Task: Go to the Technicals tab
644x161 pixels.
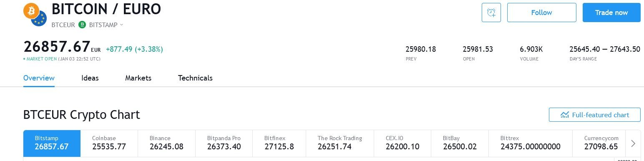Action: (x=195, y=78)
